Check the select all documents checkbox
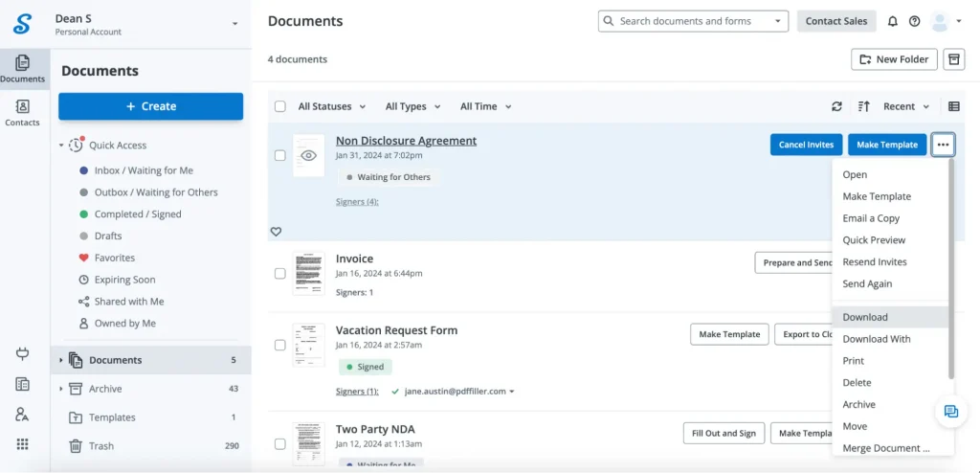The image size is (980, 473). [x=280, y=106]
